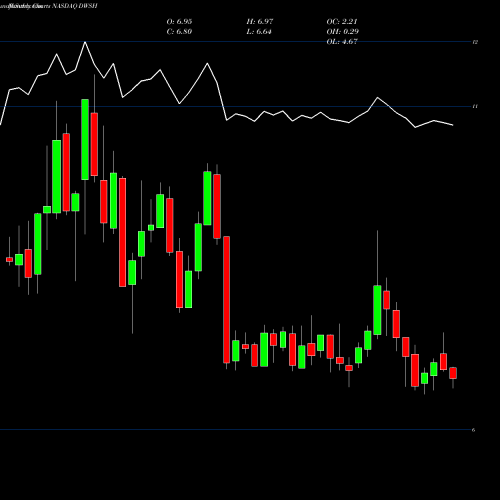The width and height of the screenshot is (500, 500).
Task: Click the price axis label 12
Action: click(x=475, y=42)
